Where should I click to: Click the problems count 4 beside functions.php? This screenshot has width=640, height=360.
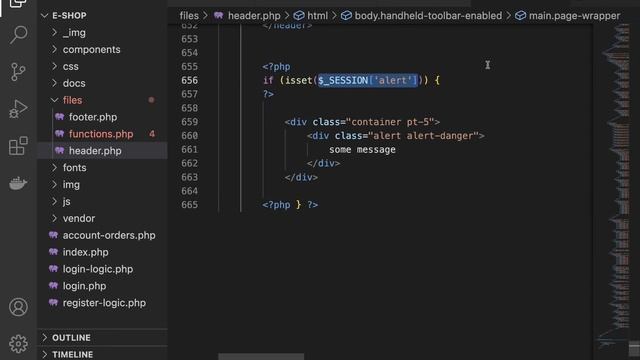pos(152,134)
